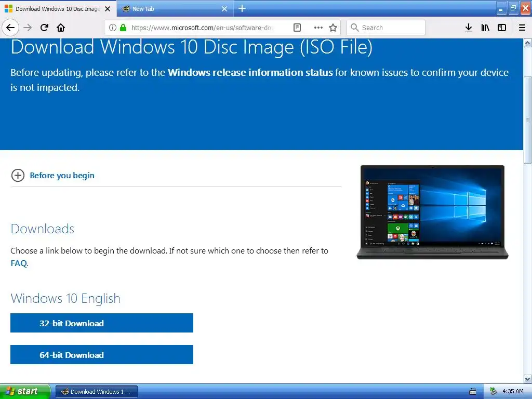The width and height of the screenshot is (532, 399).
Task: Click the search magnifier icon
Action: point(354,28)
